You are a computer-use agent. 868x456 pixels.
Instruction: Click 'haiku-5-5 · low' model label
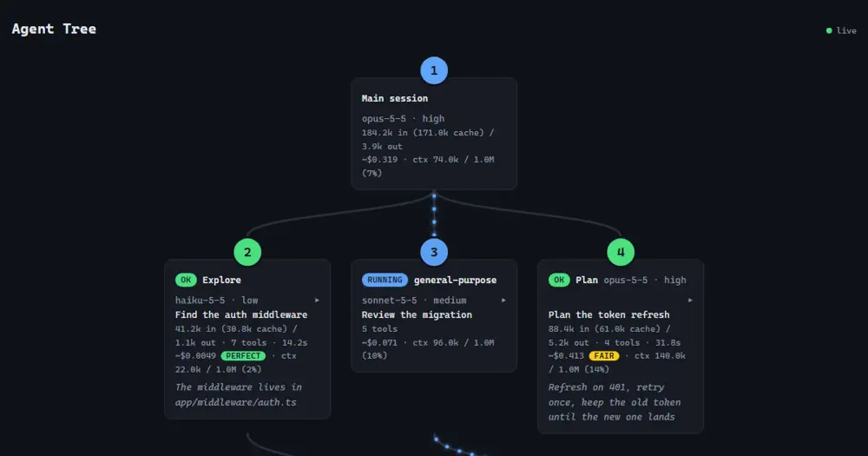216,301
